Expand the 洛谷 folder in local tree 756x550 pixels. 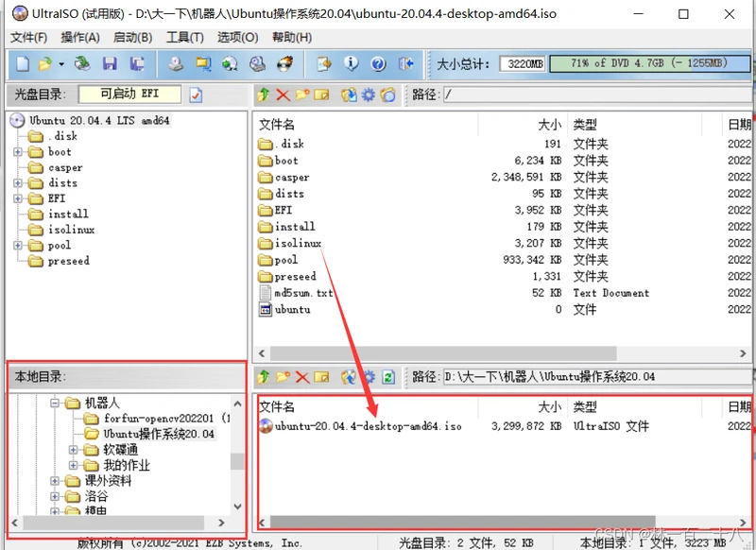[55, 496]
